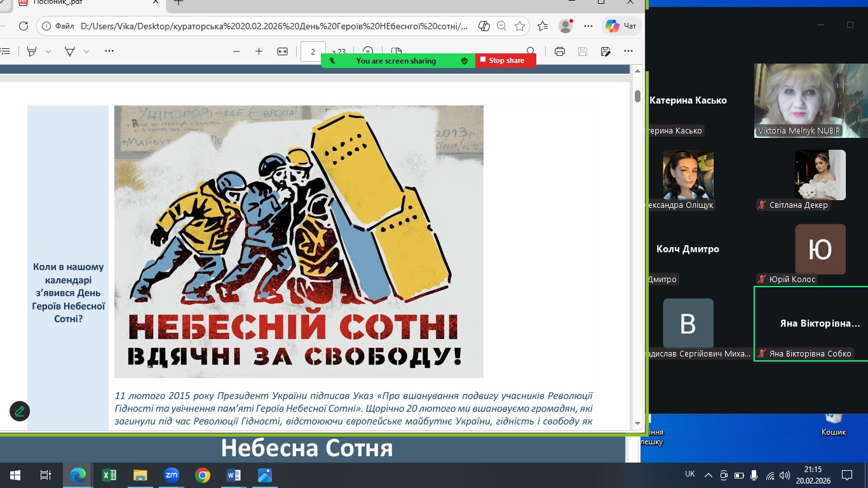Expand the draw tool dropdown arrow
Viewport: 868px width, 488px height.
[86, 51]
